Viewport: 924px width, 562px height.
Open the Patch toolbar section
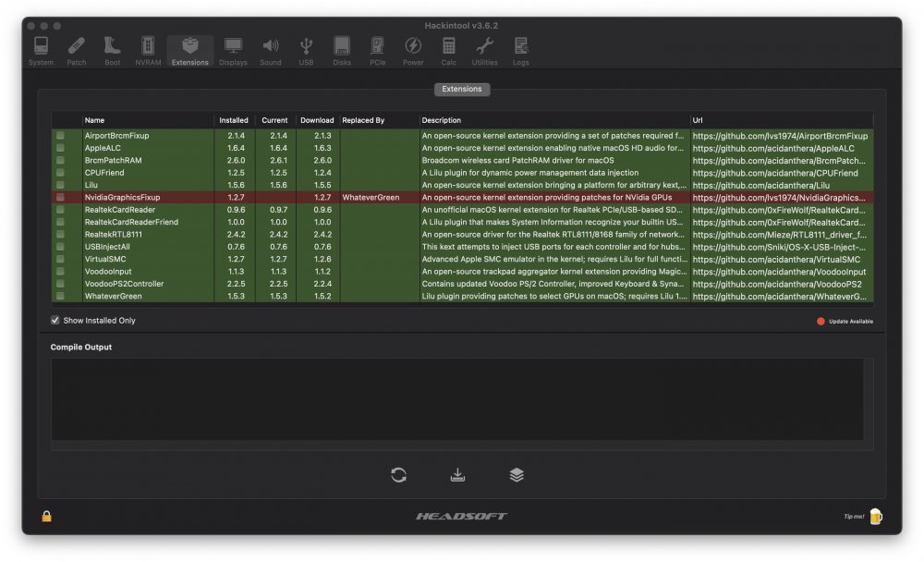[76, 51]
